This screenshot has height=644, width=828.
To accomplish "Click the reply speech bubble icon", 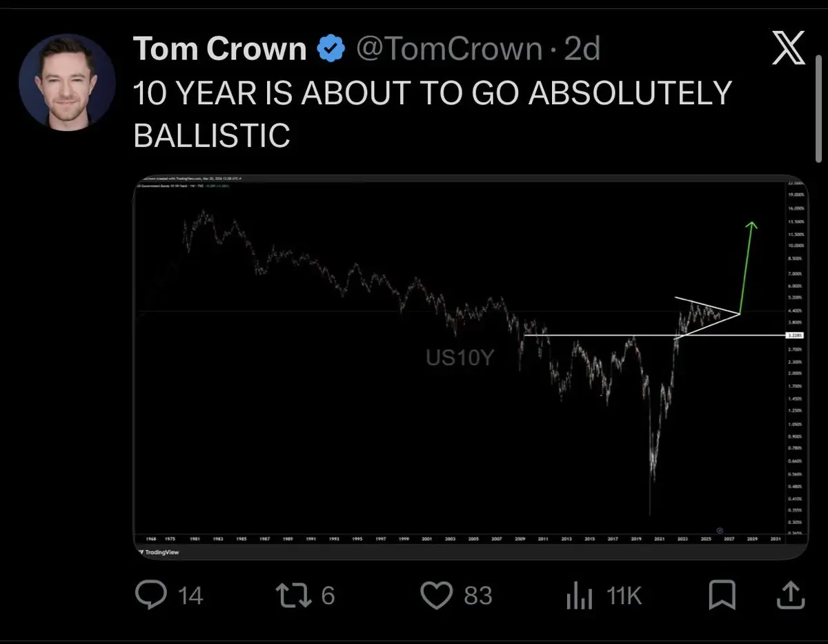I will [150, 595].
